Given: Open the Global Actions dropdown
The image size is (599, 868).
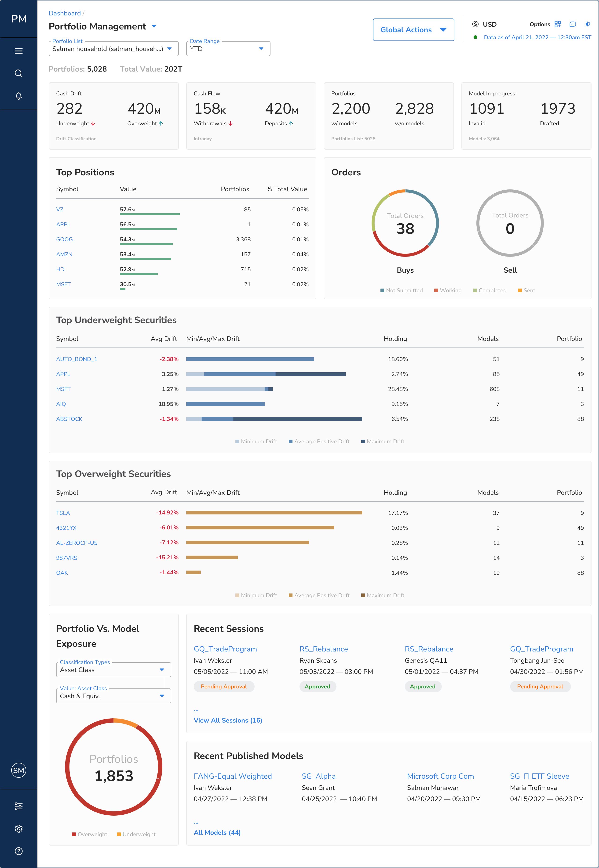Looking at the screenshot, I should [x=413, y=30].
